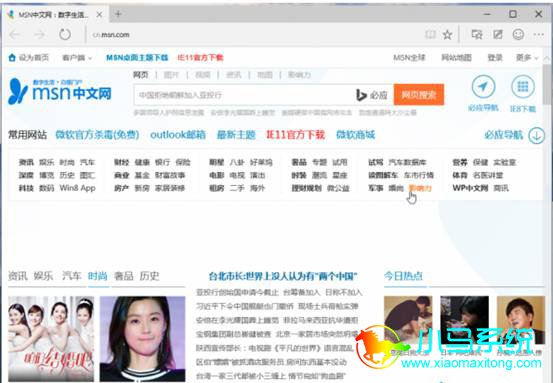Go back with the browser back arrow

pyautogui.click(x=15, y=35)
